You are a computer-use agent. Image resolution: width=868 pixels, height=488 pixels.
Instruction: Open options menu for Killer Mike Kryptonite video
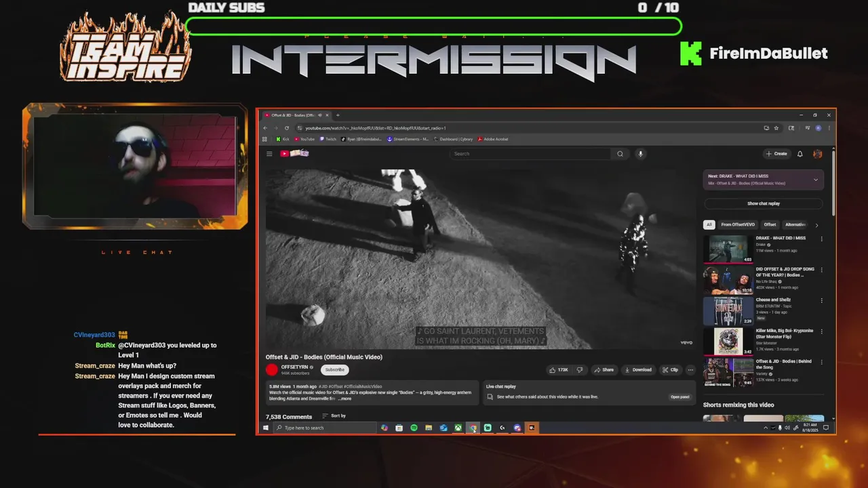point(822,331)
